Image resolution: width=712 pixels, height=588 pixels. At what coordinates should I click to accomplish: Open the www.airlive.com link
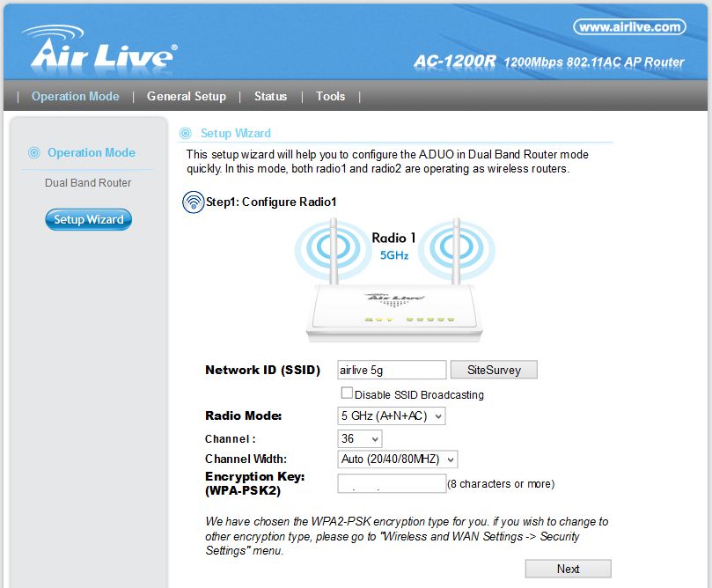630,26
